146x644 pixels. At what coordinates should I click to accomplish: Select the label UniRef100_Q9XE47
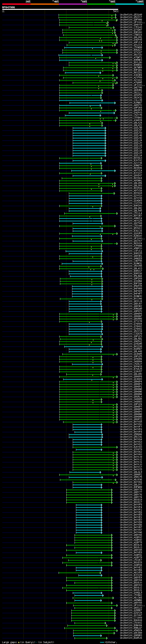point(131,175)
